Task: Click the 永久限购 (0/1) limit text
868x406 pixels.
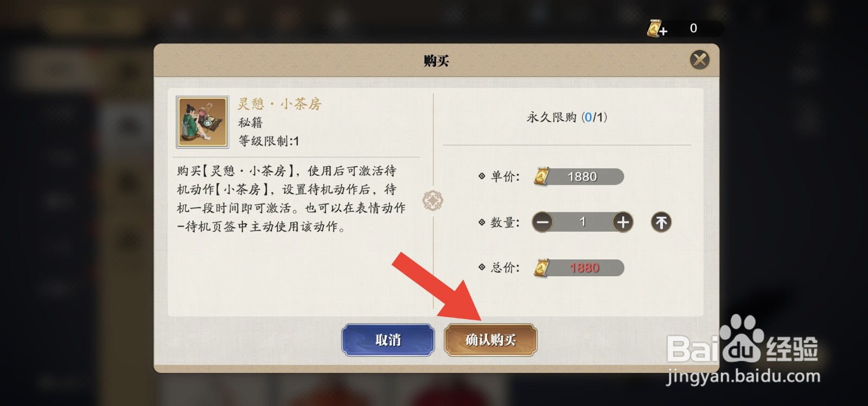Action: [567, 117]
